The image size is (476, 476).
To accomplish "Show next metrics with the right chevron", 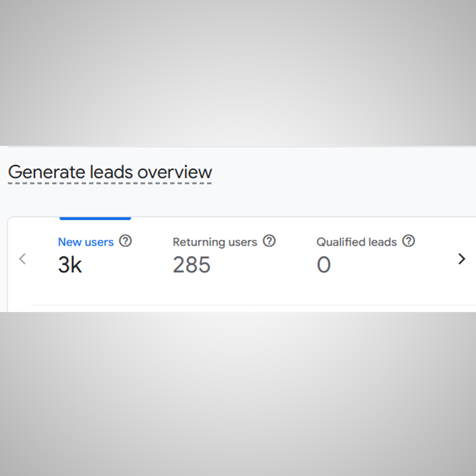I will [461, 259].
